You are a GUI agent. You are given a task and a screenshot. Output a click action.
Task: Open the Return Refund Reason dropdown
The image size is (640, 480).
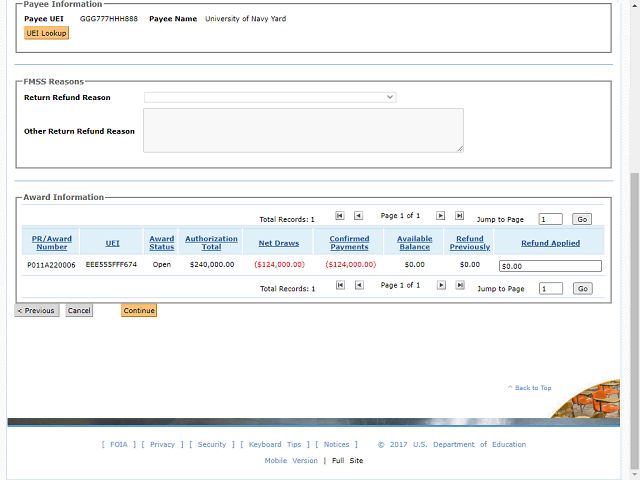pyautogui.click(x=270, y=97)
